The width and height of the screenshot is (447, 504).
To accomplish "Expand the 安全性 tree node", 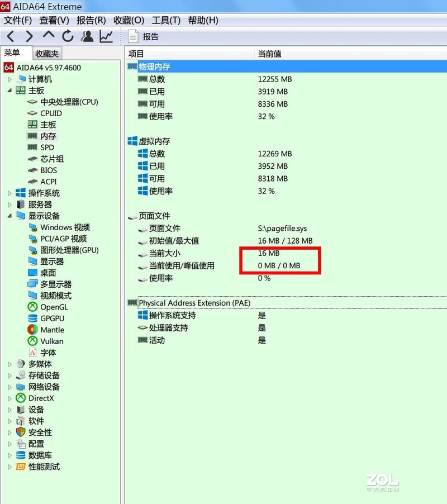I will (x=9, y=432).
